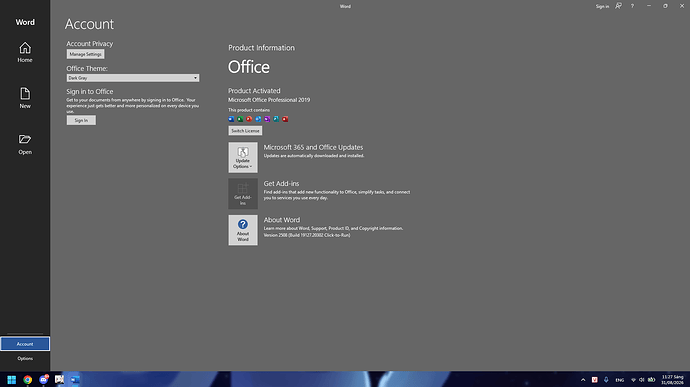Launch Google Chrome from the taskbar
This screenshot has width=690, height=387.
click(x=28, y=380)
